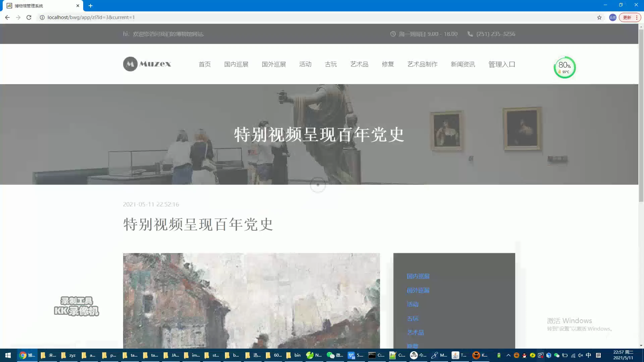Open Chrome menu three-dots icon
This screenshot has width=644, height=362.
pyautogui.click(x=637, y=17)
